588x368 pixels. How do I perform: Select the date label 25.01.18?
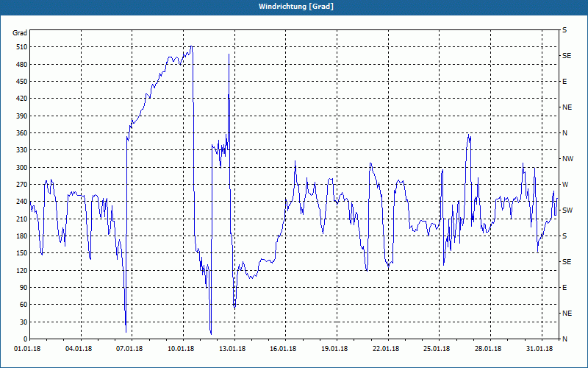437,349
